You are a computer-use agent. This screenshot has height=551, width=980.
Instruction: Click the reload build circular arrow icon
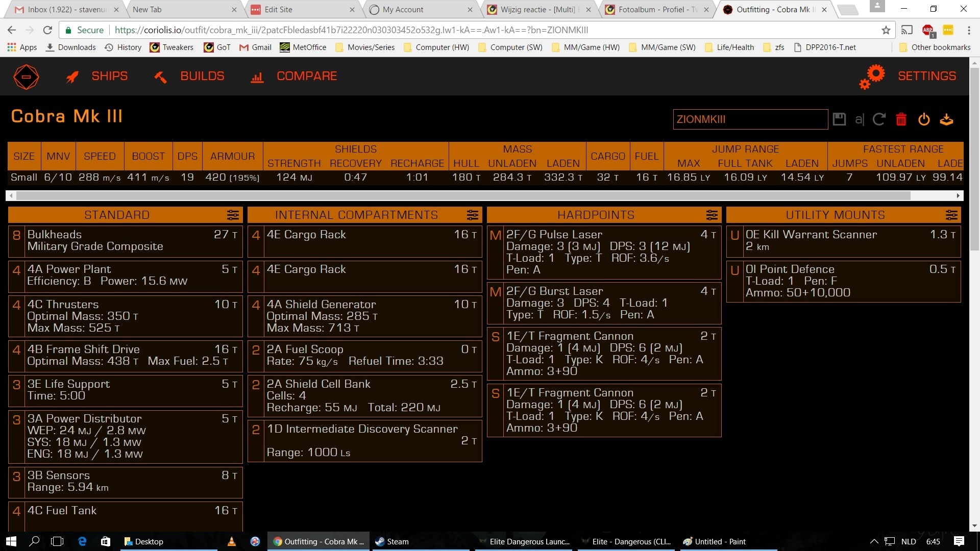click(x=879, y=119)
